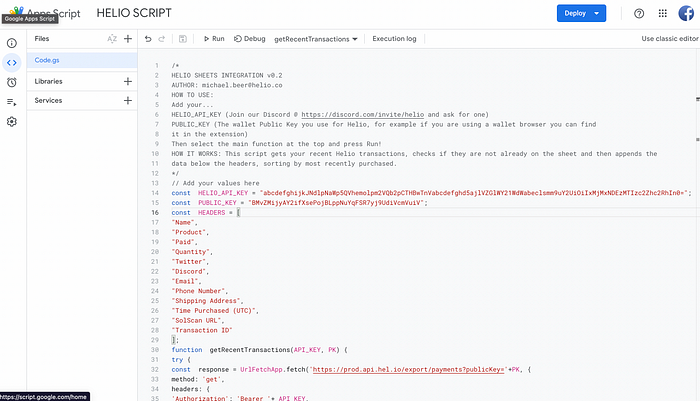
Task: Open the getRecentTransactions function dropdown
Action: pos(316,39)
